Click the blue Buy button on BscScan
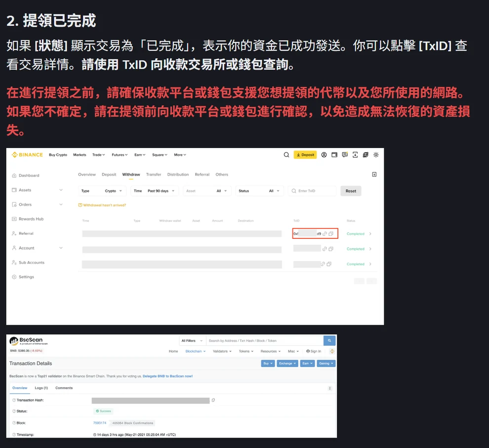This screenshot has width=489, height=448. click(x=268, y=363)
